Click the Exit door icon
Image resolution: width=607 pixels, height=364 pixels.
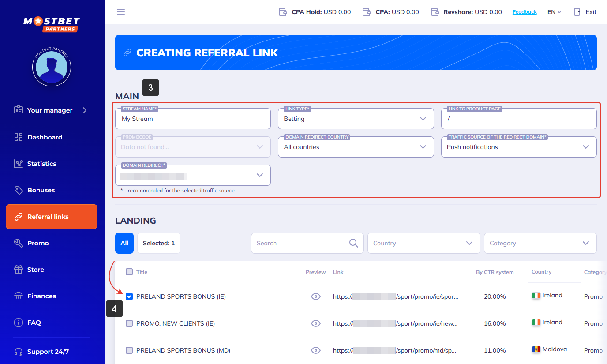click(577, 12)
